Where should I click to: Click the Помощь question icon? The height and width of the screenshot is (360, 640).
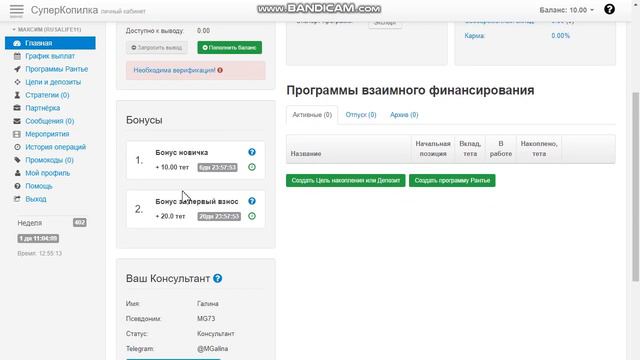(x=17, y=186)
